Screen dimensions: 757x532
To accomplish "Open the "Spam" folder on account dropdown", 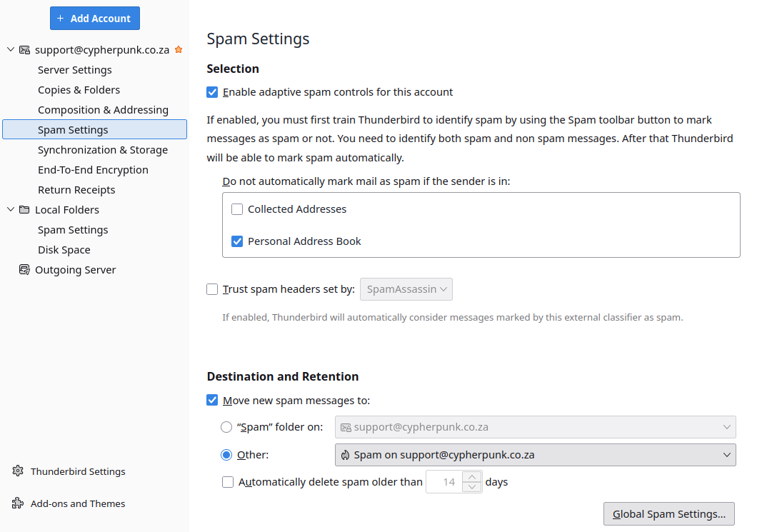I will tap(536, 427).
